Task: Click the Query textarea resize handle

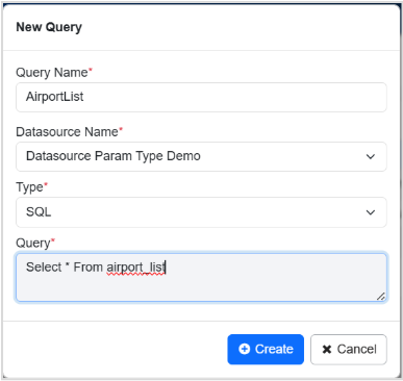Action: (381, 296)
